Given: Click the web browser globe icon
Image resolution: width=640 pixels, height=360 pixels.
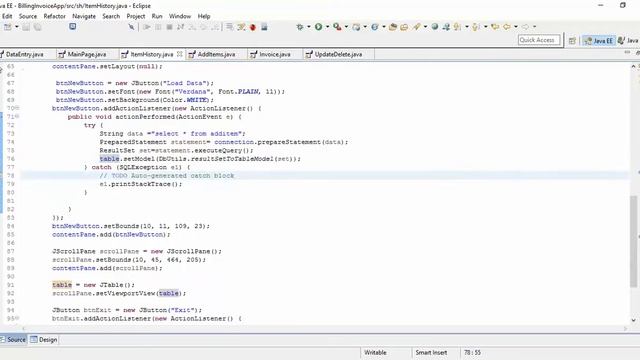Looking at the screenshot, I should pos(435,27).
